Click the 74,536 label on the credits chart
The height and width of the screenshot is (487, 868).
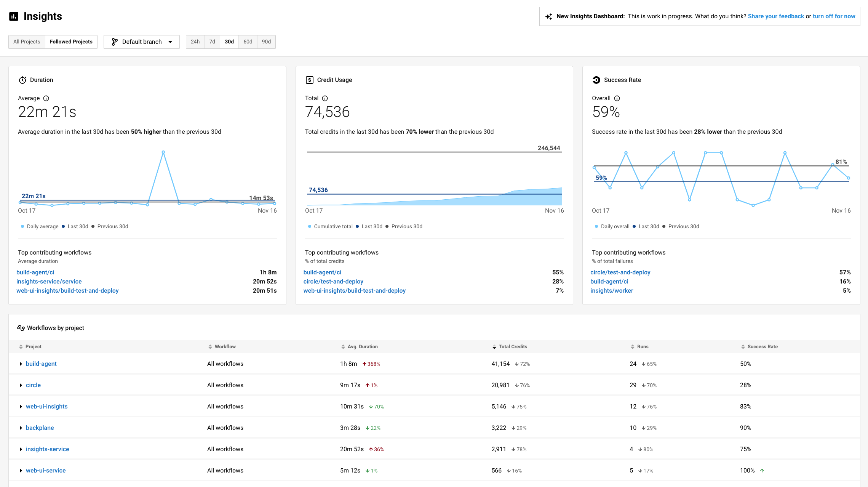(318, 190)
